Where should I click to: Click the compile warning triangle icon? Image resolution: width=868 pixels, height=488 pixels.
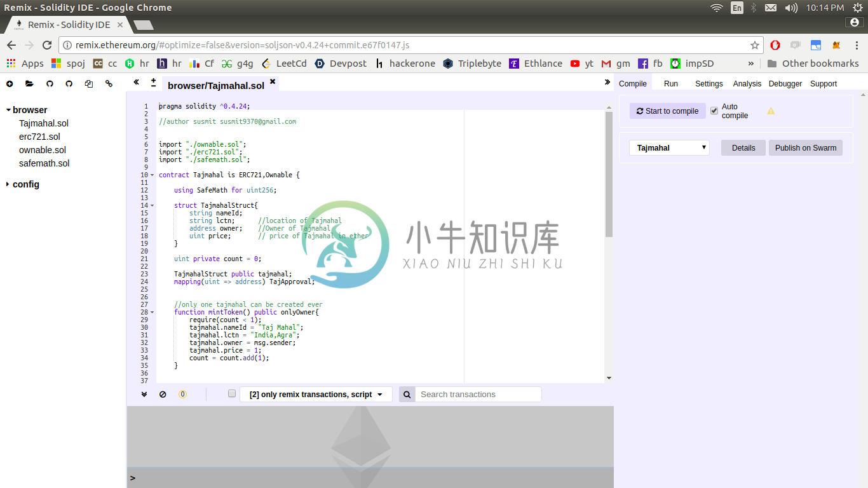tap(771, 111)
